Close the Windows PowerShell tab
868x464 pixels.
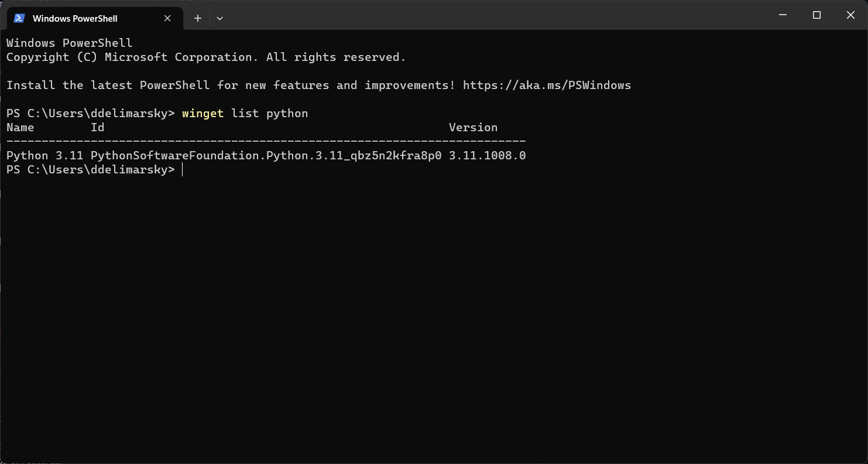click(167, 18)
